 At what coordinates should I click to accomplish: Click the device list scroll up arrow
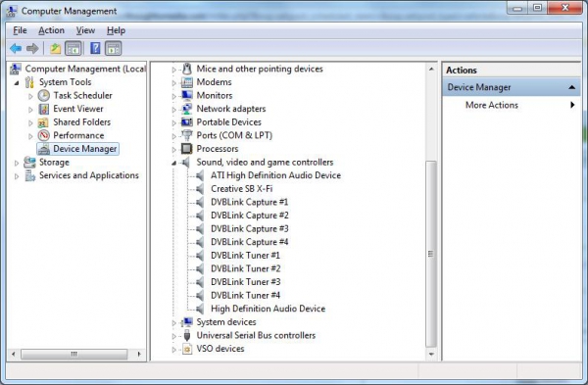431,69
